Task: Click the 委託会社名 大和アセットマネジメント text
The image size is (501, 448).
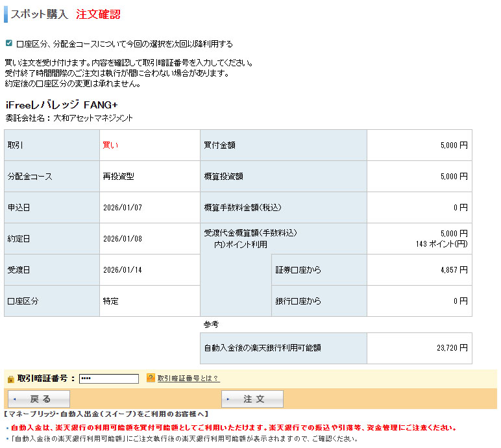Action: click(69, 118)
